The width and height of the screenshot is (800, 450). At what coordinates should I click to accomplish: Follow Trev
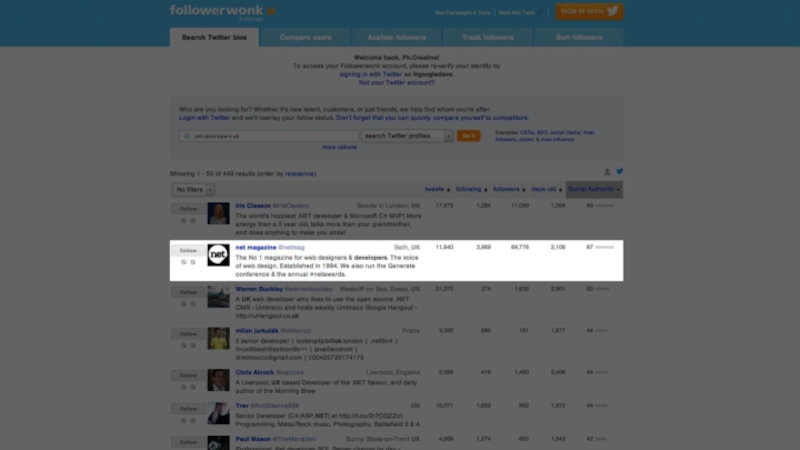188,409
